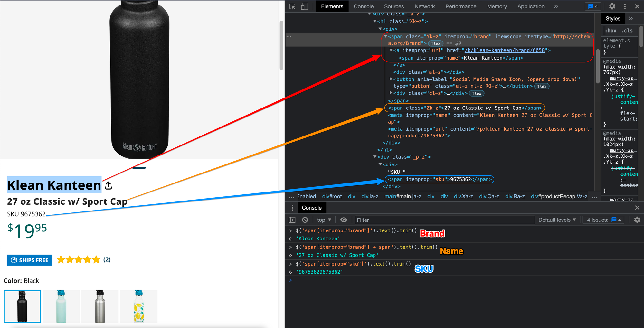This screenshot has width=644, height=328.
Task: Open the Sources tab
Action: (394, 6)
